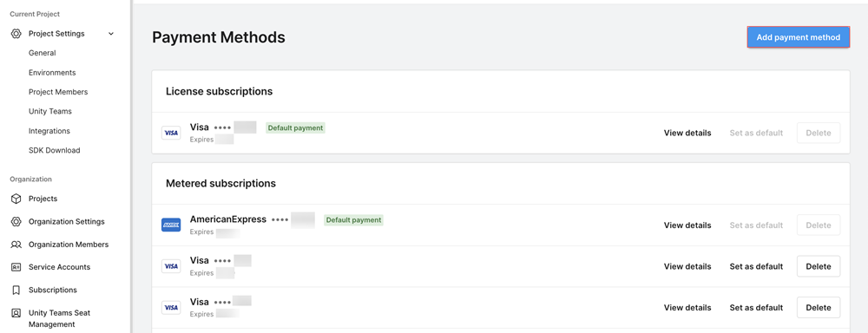The height and width of the screenshot is (333, 868).
Task: Click the Add payment method button
Action: [x=799, y=37]
